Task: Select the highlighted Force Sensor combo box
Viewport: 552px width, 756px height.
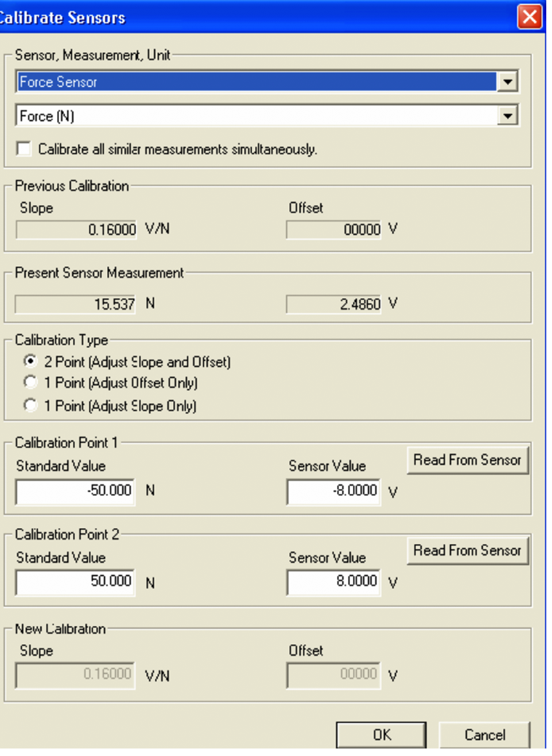Action: pyautogui.click(x=256, y=82)
